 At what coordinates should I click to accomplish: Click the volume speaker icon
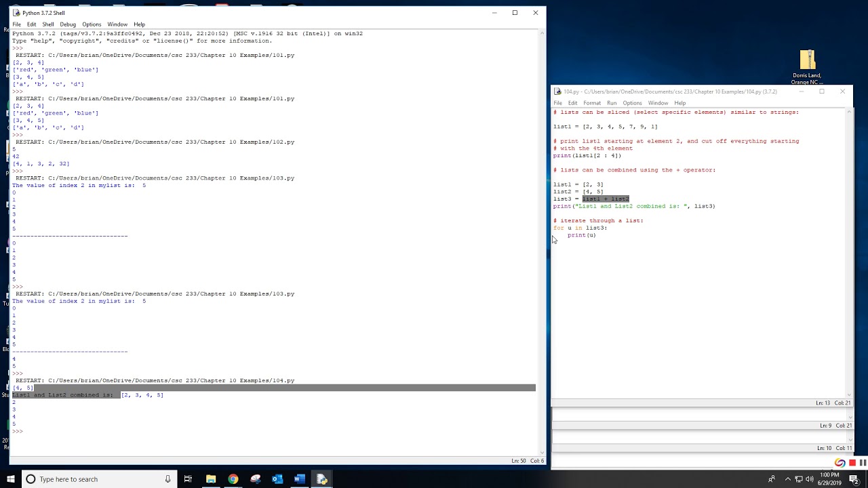click(x=810, y=479)
